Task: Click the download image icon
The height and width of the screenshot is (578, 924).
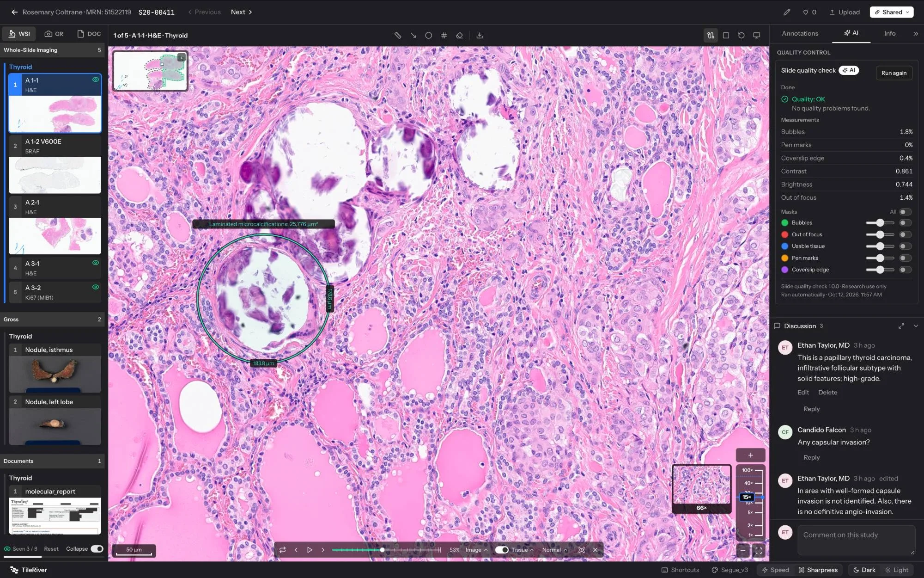Action: pos(480,35)
